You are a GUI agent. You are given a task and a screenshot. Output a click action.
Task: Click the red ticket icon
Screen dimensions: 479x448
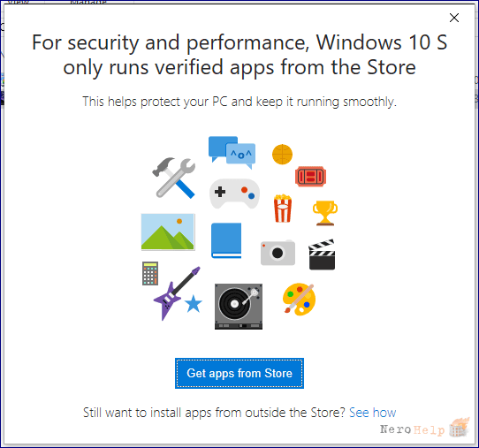point(311,176)
